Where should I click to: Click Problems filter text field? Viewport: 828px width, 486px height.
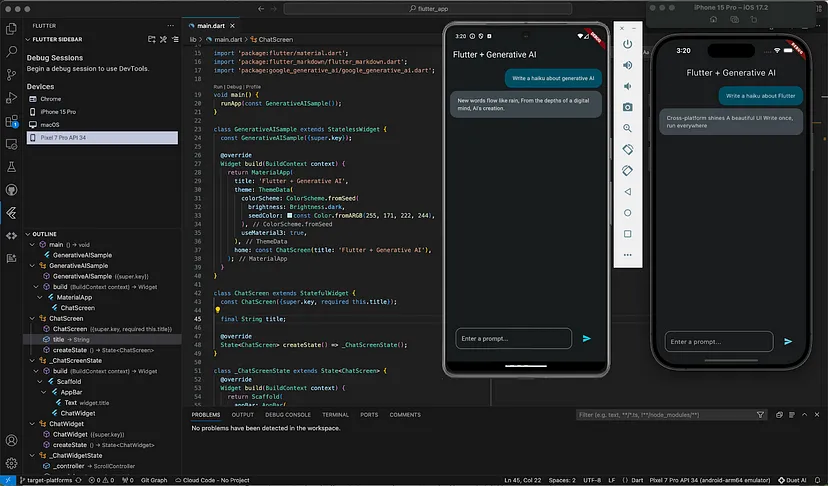[x=665, y=415]
